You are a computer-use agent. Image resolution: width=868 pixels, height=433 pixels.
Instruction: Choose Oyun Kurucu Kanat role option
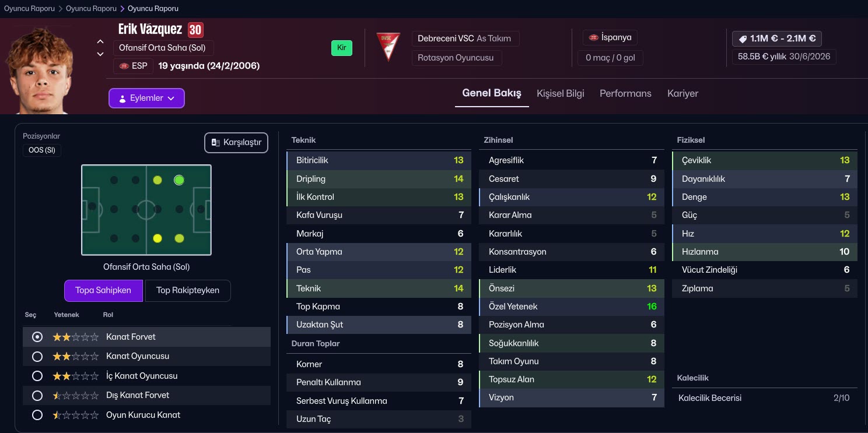coord(37,415)
